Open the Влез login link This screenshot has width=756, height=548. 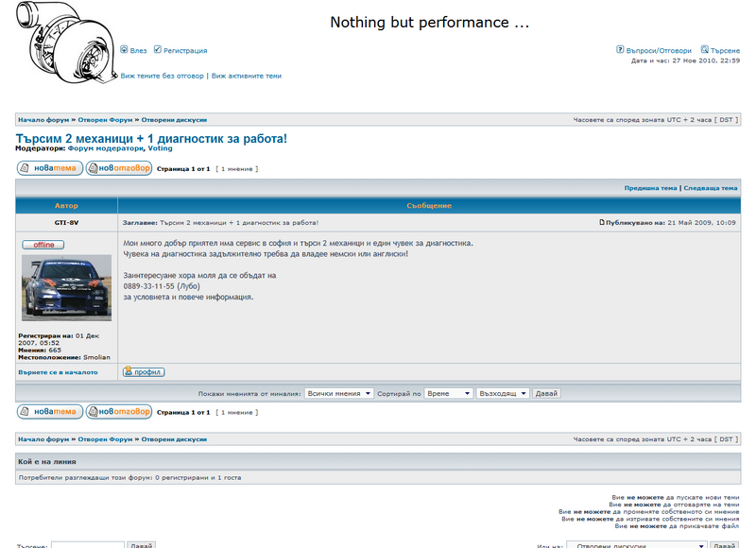tap(138, 51)
